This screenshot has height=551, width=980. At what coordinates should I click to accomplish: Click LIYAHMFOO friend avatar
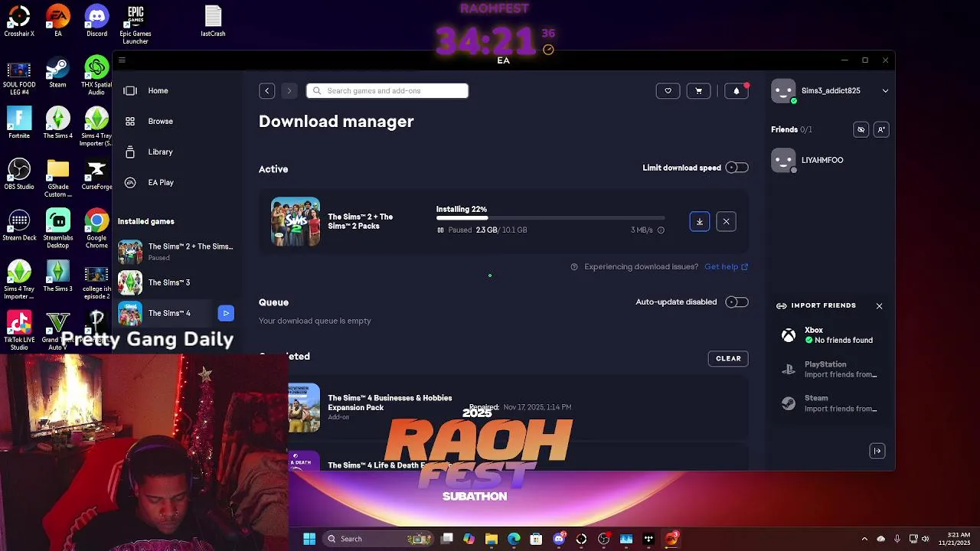pyautogui.click(x=783, y=161)
